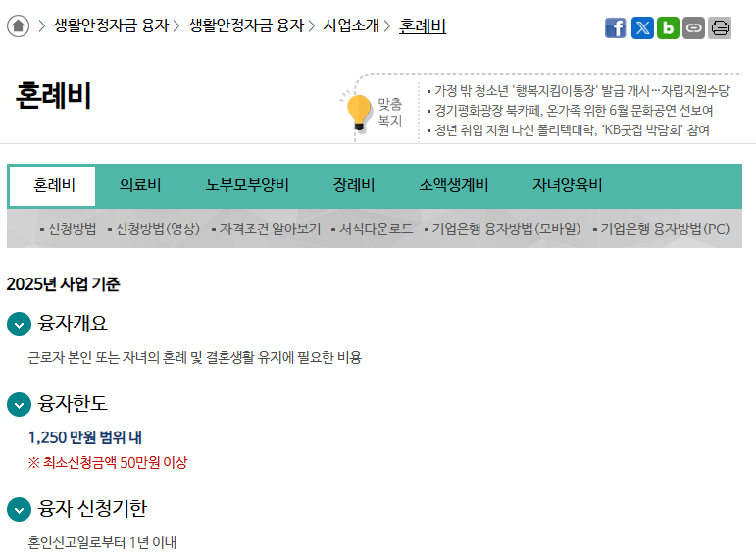The height and width of the screenshot is (559, 756).
Task: Click the 맞춤복지 lightbulb icon
Action: (360, 112)
